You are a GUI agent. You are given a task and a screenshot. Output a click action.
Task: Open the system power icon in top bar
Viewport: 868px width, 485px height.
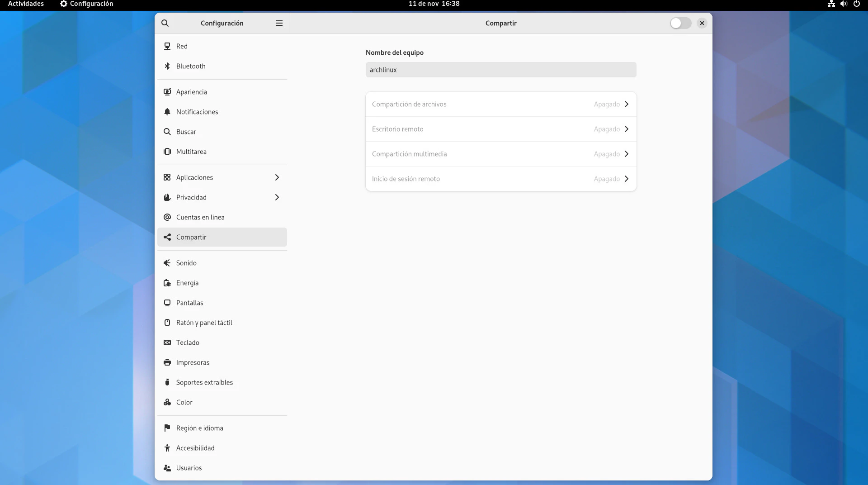[856, 4]
